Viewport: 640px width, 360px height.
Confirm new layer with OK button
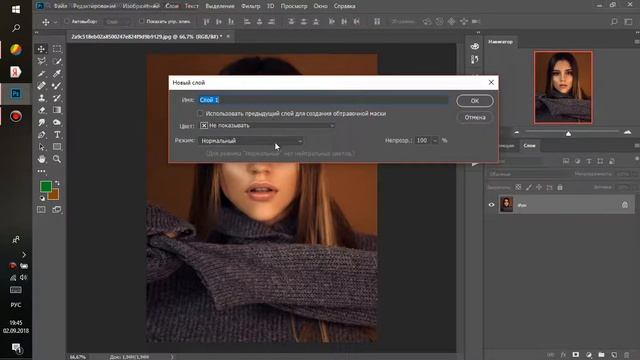coord(475,101)
